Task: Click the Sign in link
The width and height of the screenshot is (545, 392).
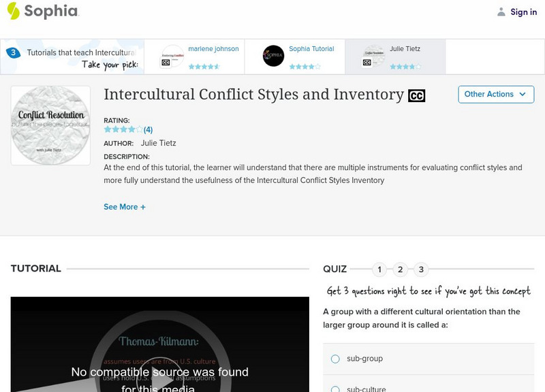Action: [523, 12]
